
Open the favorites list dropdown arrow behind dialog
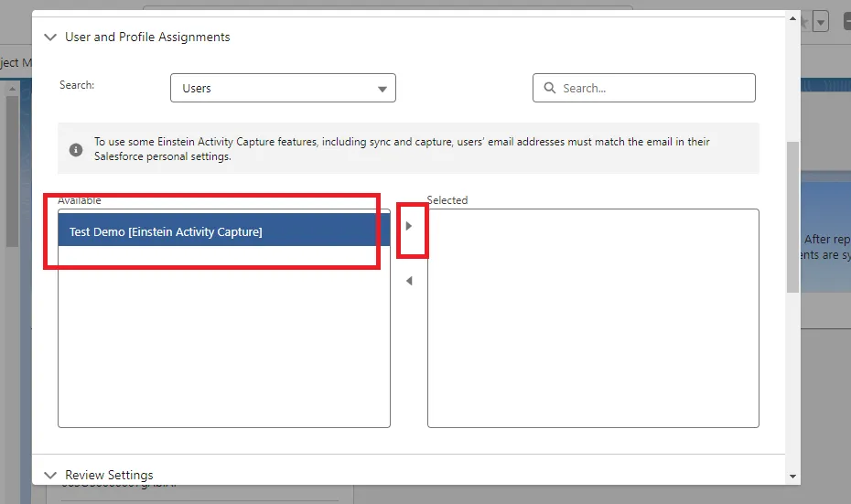[x=821, y=21]
